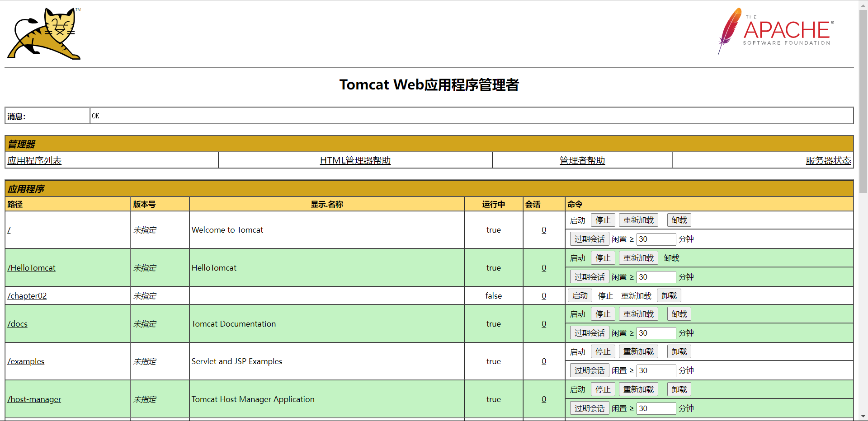Focus idle minutes field for Welcome to Tomcat
This screenshot has width=868, height=421.
(x=656, y=239)
